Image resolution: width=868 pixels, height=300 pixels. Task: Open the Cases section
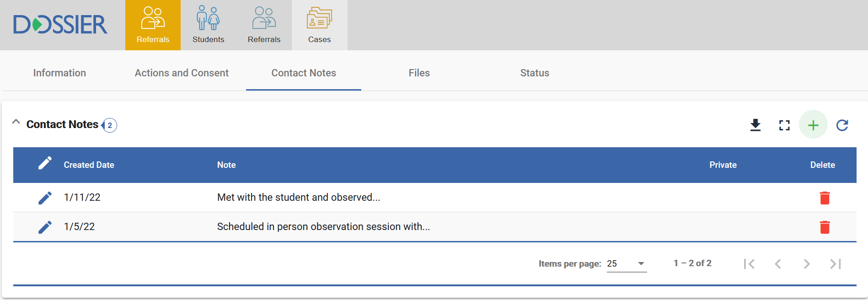[319, 25]
